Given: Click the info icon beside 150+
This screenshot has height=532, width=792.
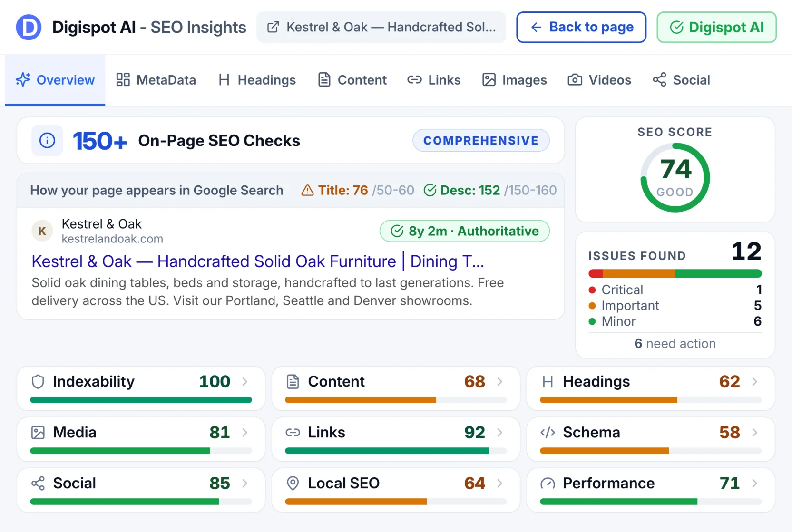Looking at the screenshot, I should tap(47, 140).
